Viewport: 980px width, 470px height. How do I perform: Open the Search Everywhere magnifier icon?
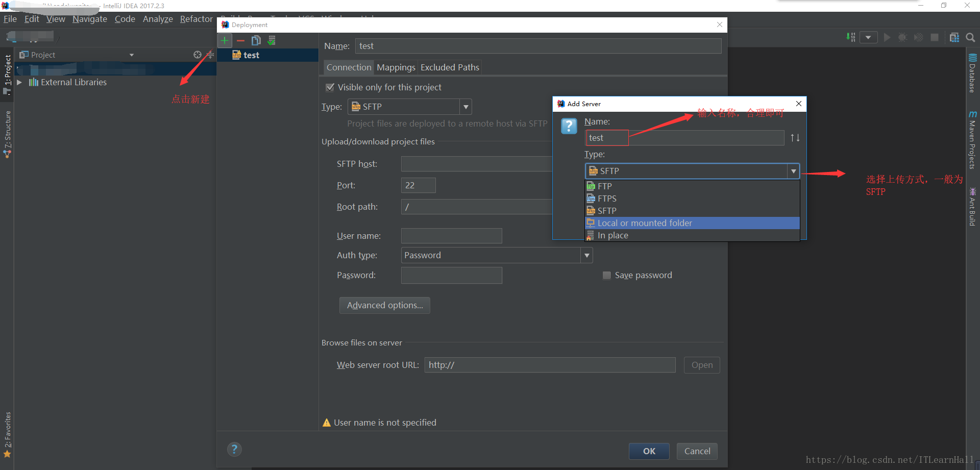(970, 38)
